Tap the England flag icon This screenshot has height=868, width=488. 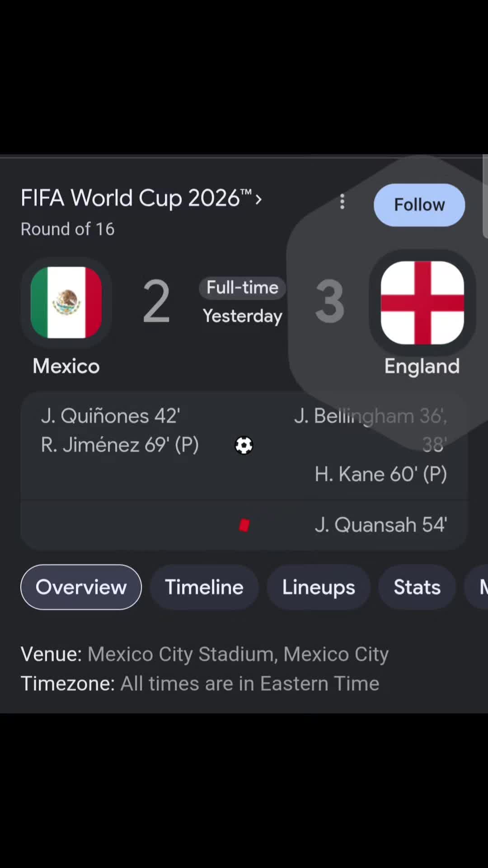coord(422,302)
